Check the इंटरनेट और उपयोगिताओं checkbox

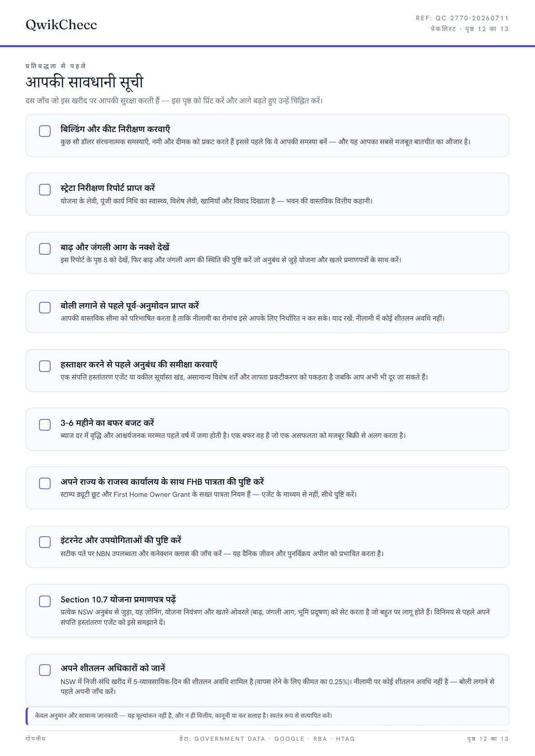(x=45, y=542)
